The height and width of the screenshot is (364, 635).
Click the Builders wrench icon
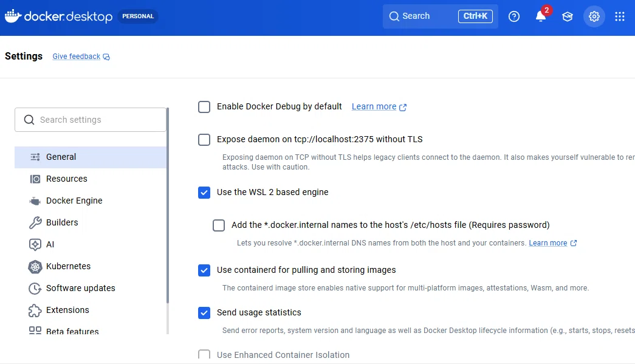coord(35,222)
